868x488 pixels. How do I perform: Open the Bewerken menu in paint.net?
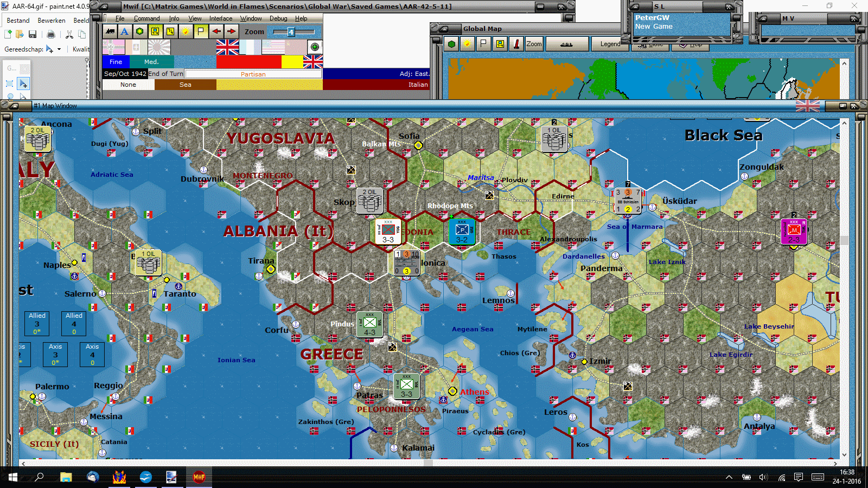[x=52, y=21]
